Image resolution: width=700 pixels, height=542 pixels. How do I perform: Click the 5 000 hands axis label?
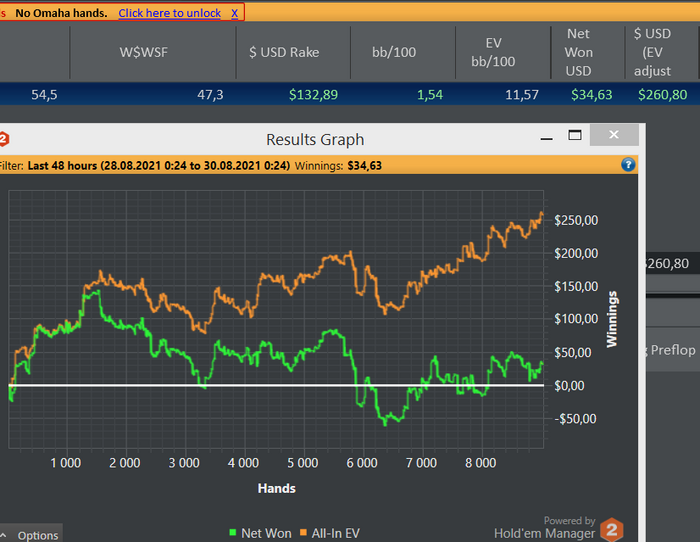point(303,463)
